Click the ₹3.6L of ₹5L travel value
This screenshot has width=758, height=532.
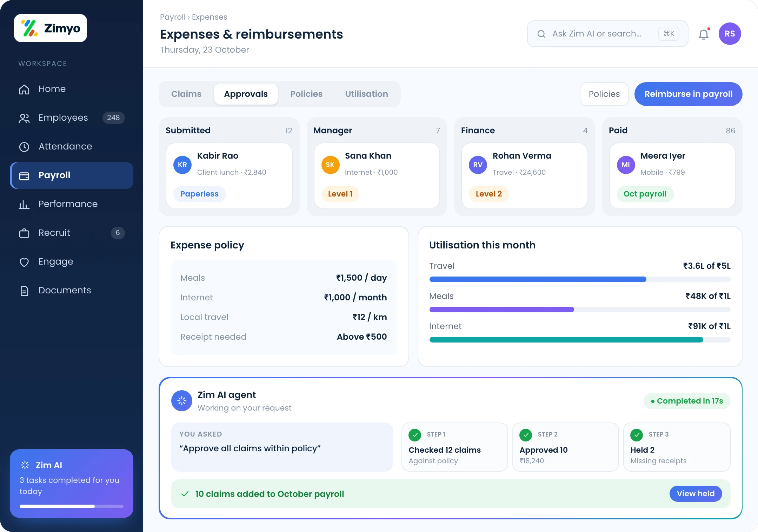706,266
